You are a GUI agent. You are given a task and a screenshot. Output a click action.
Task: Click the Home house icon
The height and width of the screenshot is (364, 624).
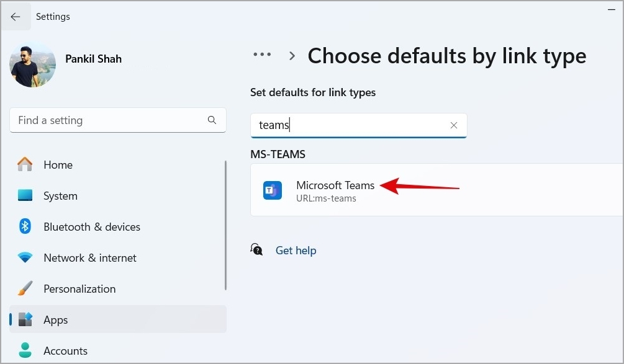pyautogui.click(x=25, y=164)
